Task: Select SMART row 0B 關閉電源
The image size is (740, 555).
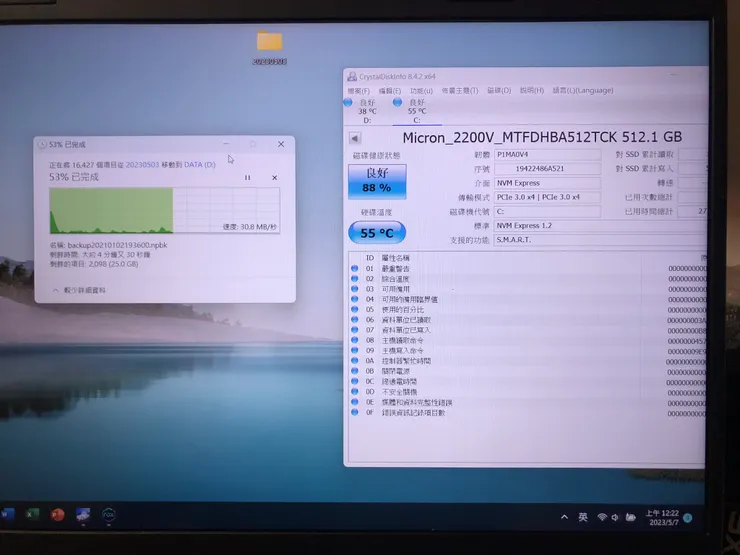Action: [x=528, y=371]
